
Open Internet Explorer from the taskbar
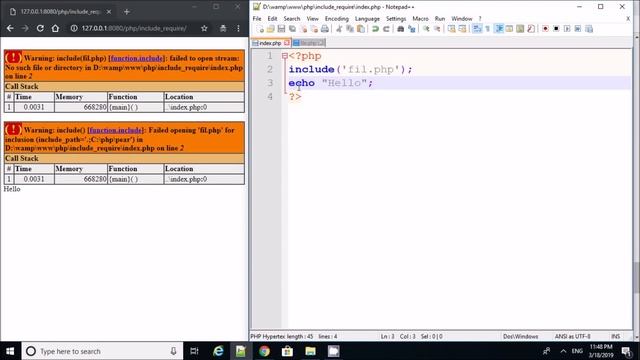point(218,351)
